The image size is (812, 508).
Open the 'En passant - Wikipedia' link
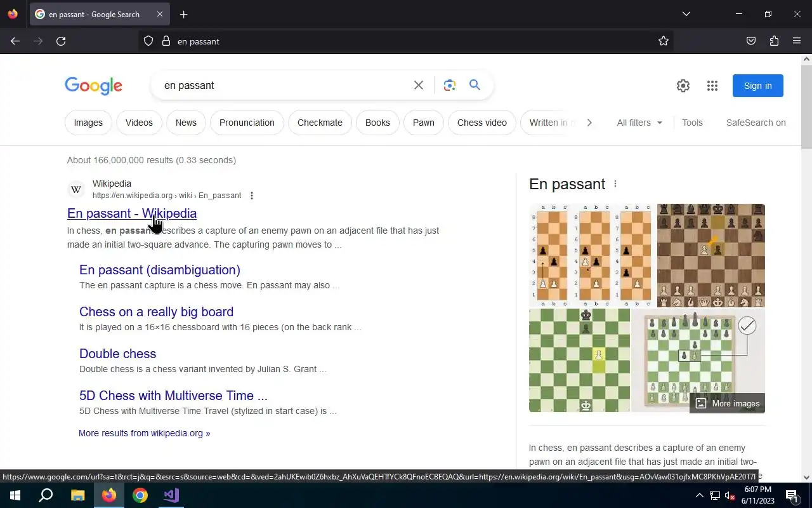[x=132, y=213]
